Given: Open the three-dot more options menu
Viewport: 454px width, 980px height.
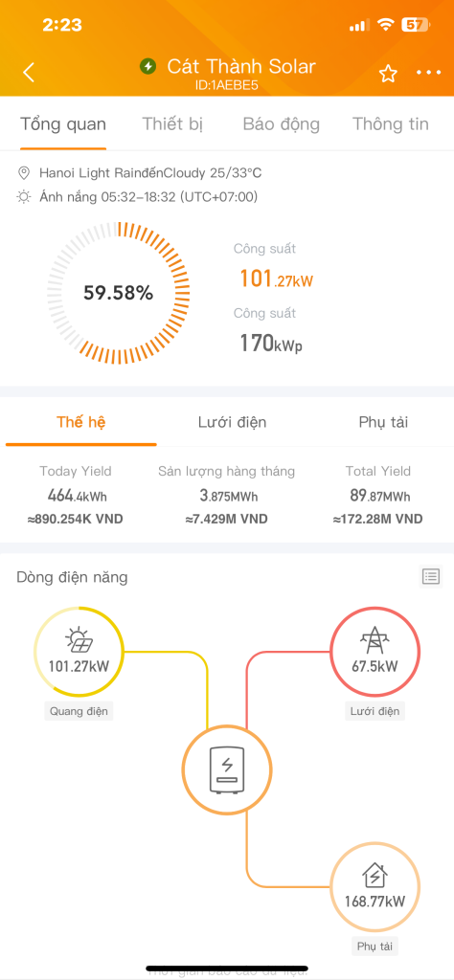Looking at the screenshot, I should [x=429, y=73].
